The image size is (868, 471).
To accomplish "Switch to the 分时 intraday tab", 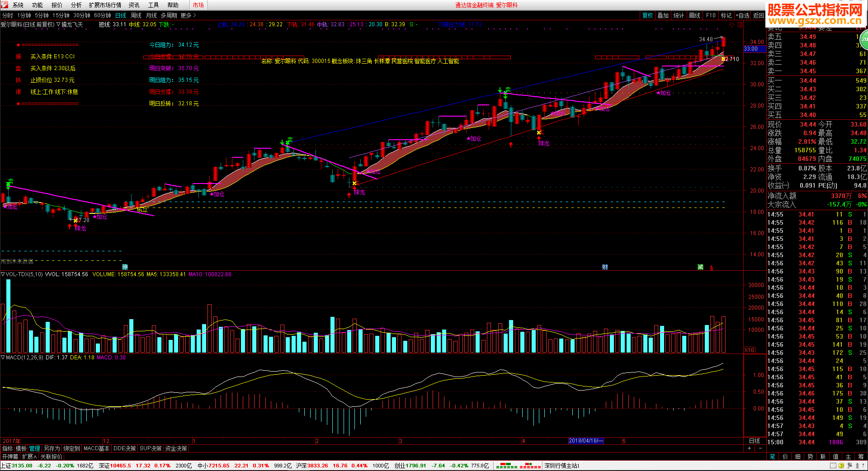I will (x=8, y=15).
